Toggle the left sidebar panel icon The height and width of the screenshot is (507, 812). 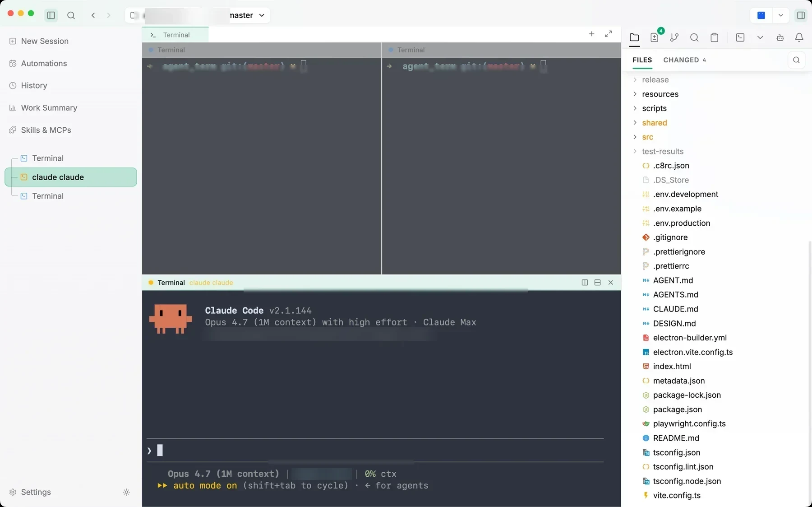click(51, 15)
